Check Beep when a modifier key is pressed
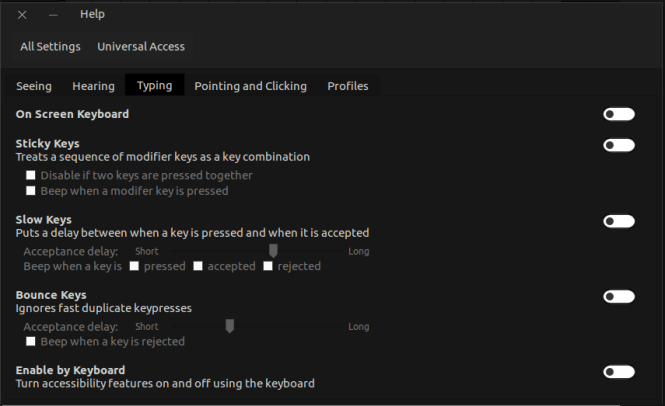 click(31, 191)
